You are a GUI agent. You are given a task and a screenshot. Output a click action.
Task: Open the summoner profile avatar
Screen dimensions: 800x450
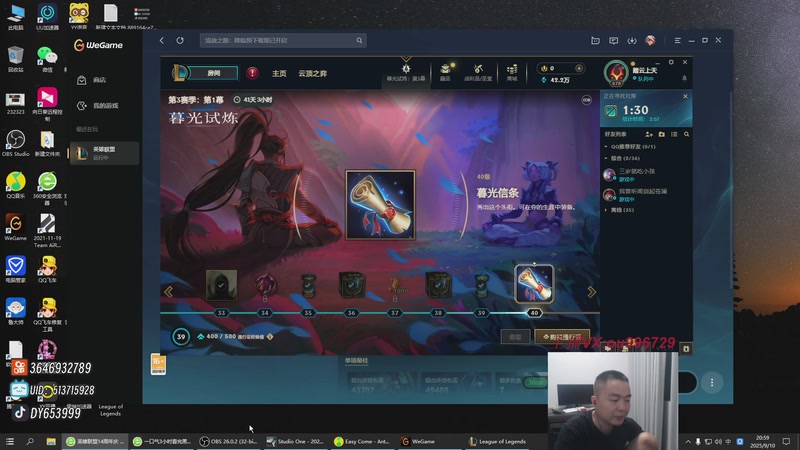click(616, 73)
